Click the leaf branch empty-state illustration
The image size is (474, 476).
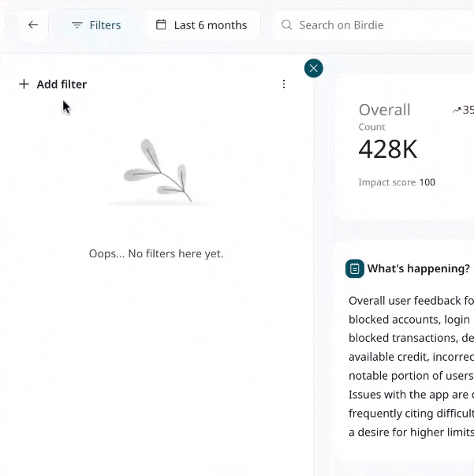point(158,171)
